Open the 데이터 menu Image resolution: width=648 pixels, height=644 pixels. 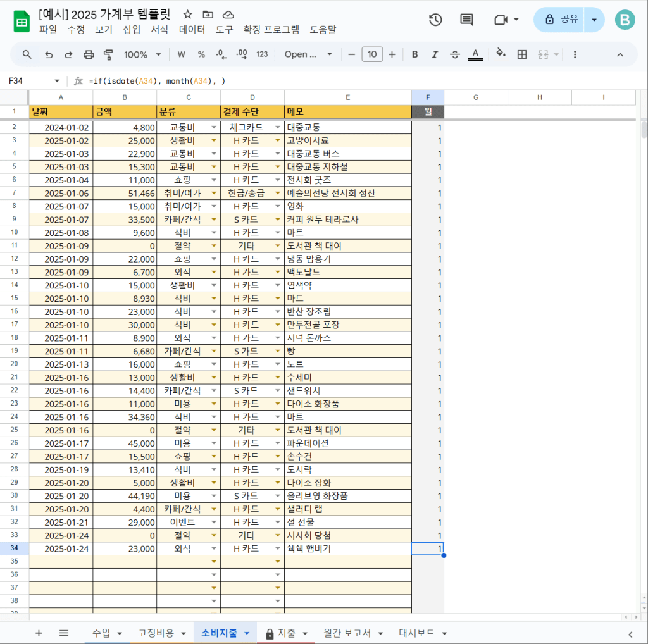click(x=192, y=29)
